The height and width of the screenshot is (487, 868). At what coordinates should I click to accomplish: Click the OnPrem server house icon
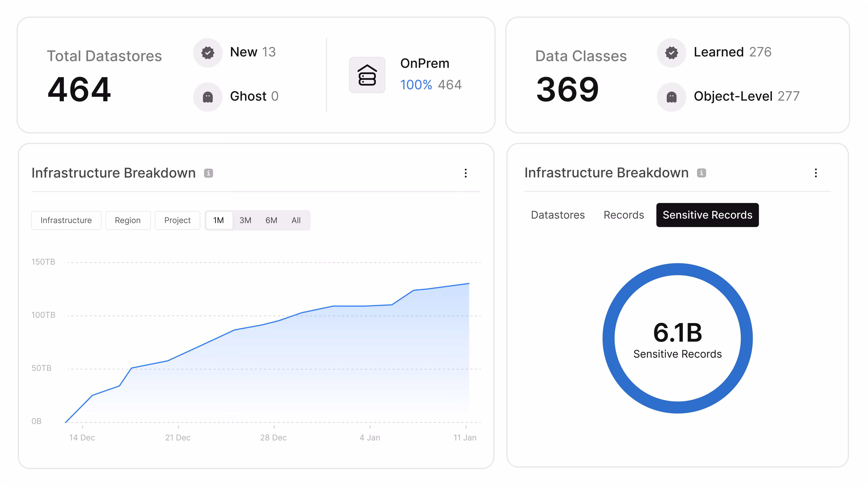tap(367, 75)
